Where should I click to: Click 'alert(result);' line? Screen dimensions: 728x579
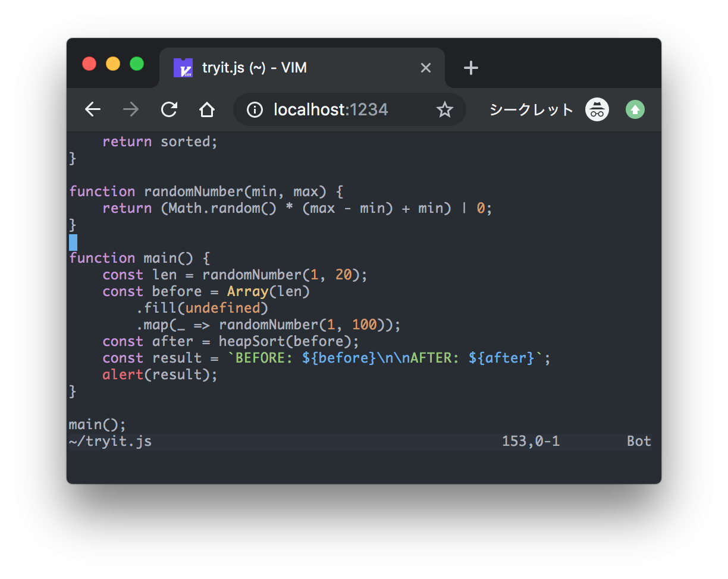pos(161,375)
